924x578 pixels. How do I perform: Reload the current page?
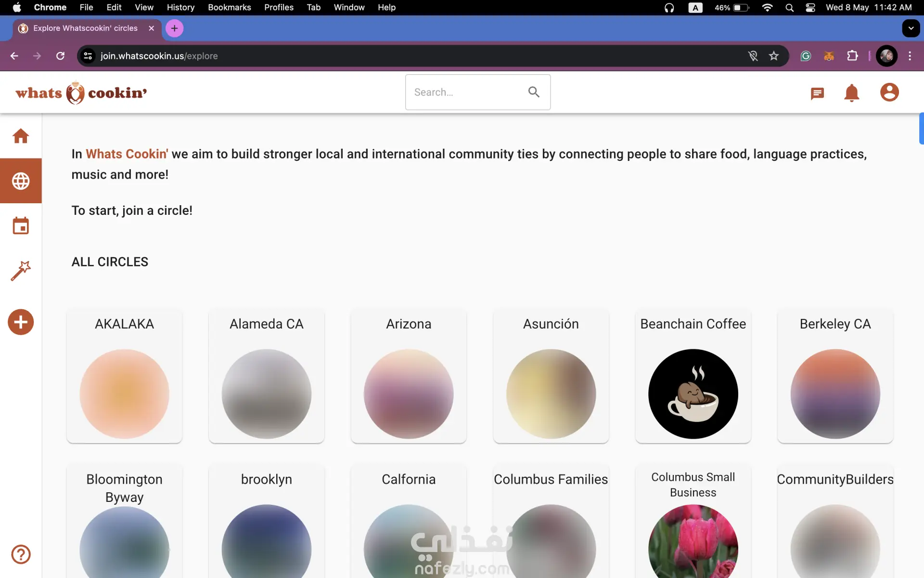[60, 56]
